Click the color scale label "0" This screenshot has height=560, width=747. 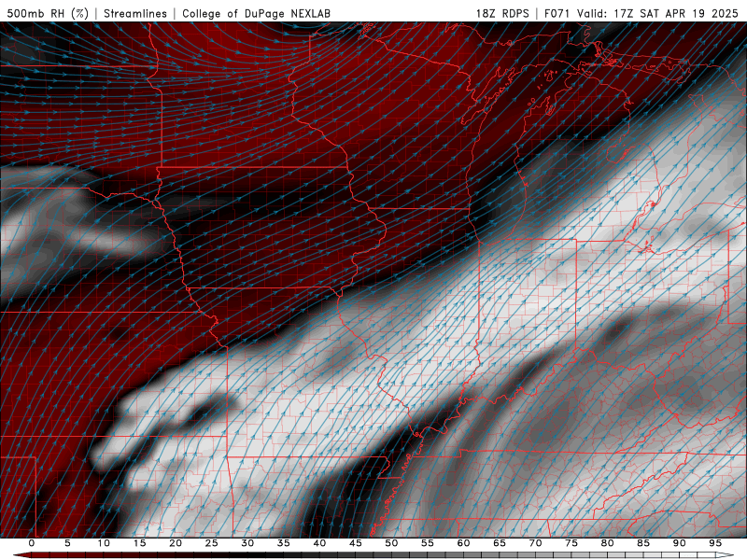32,543
